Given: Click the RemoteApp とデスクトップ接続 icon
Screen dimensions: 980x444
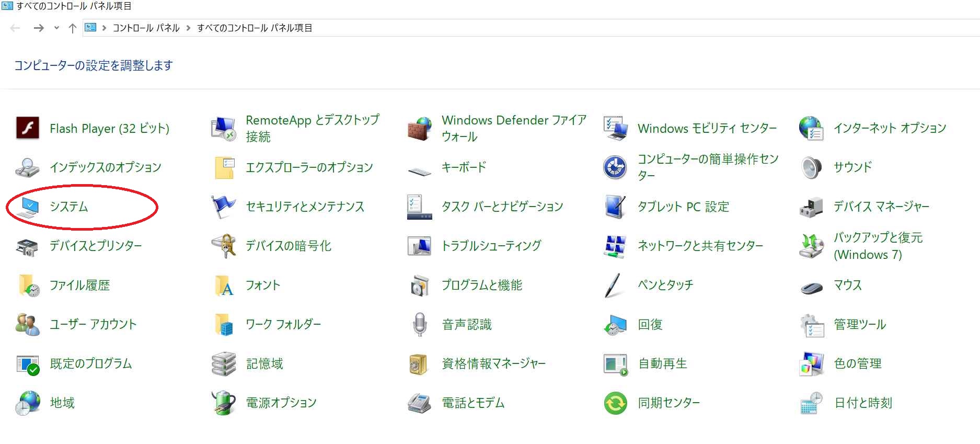Looking at the screenshot, I should coord(224,129).
